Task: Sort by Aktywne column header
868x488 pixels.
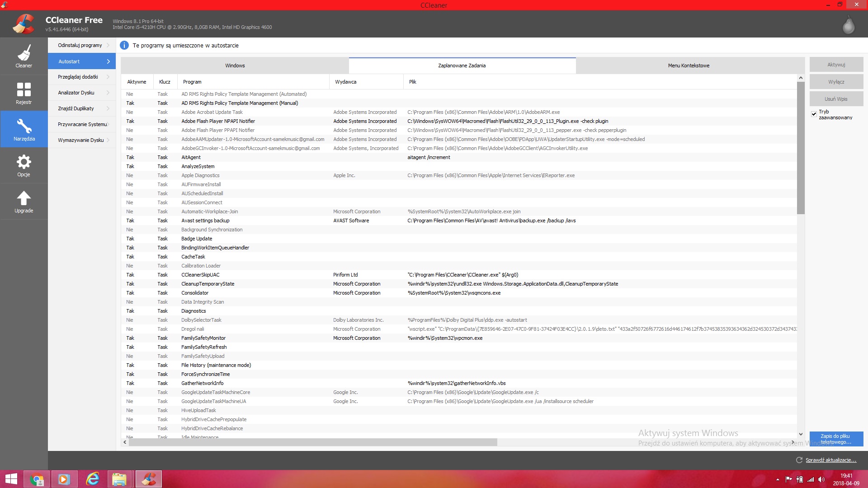Action: coord(137,82)
